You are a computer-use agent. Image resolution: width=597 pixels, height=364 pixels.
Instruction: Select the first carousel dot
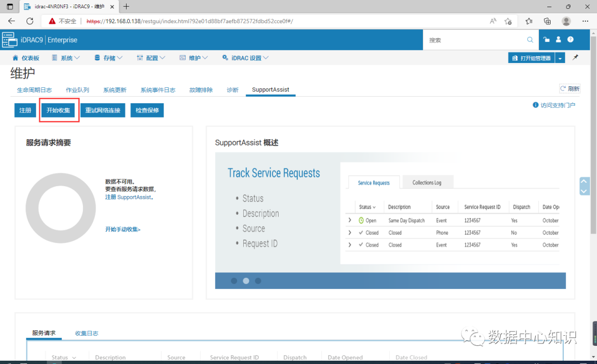click(234, 281)
